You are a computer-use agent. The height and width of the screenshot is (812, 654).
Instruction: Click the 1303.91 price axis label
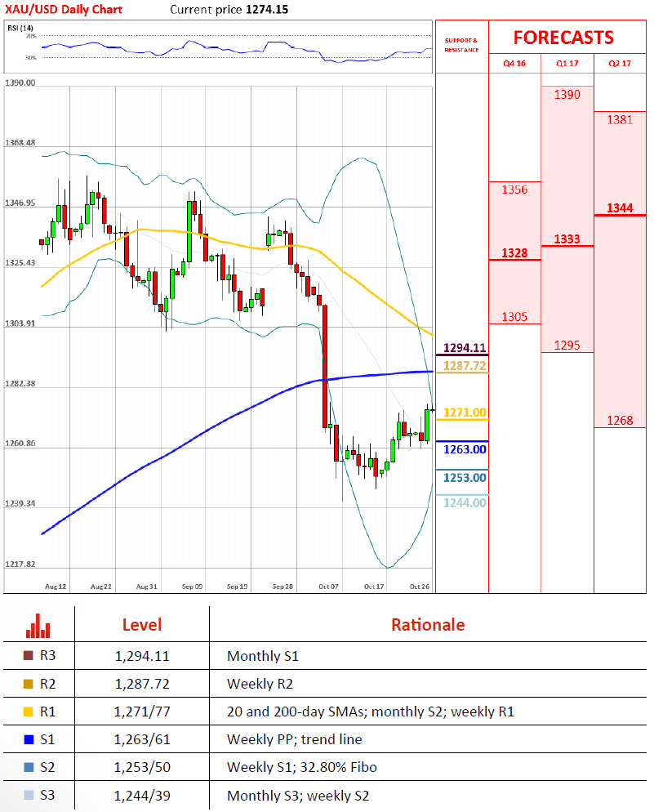20,323
